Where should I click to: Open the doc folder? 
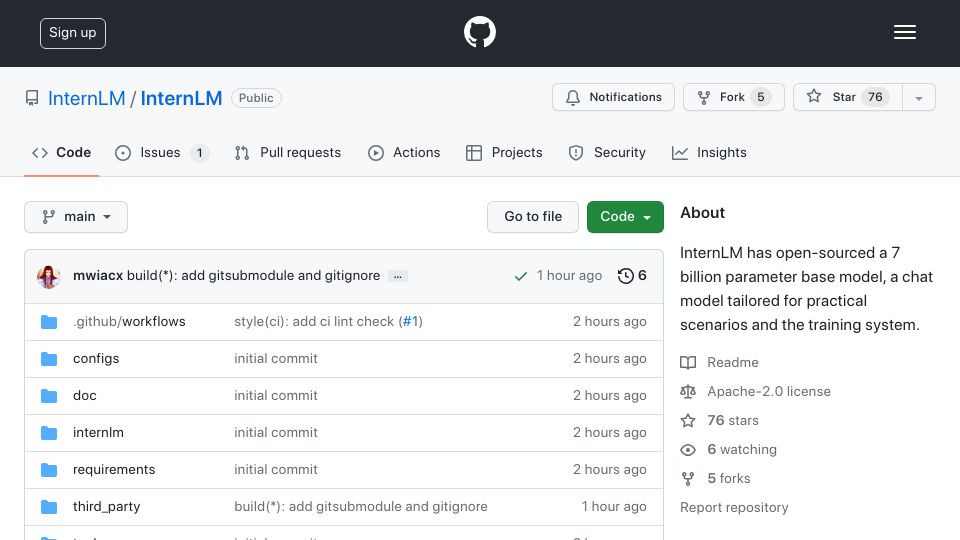point(84,396)
